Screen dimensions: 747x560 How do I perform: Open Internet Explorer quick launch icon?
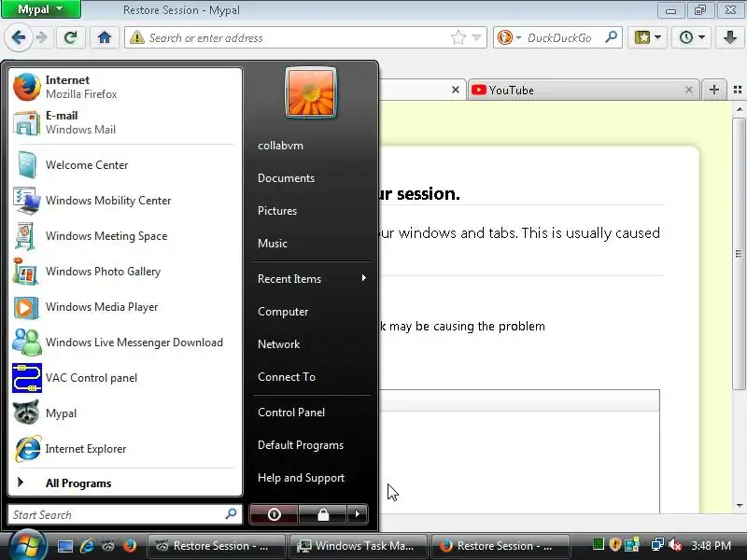[x=87, y=546]
